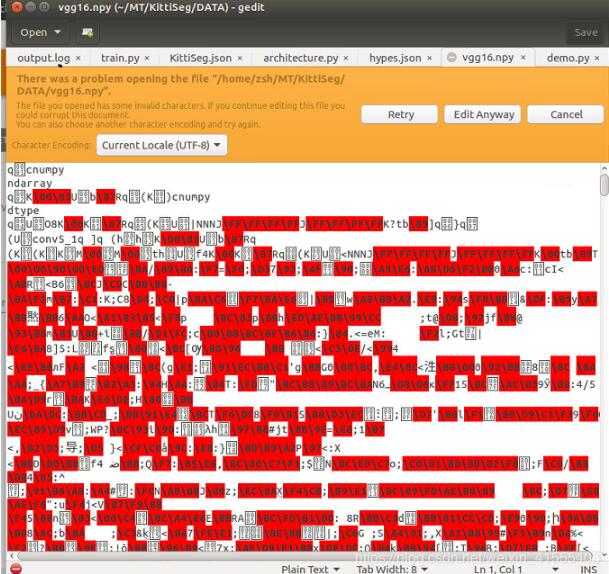The width and height of the screenshot is (609, 574).
Task: Click the Save button
Action: [586, 33]
